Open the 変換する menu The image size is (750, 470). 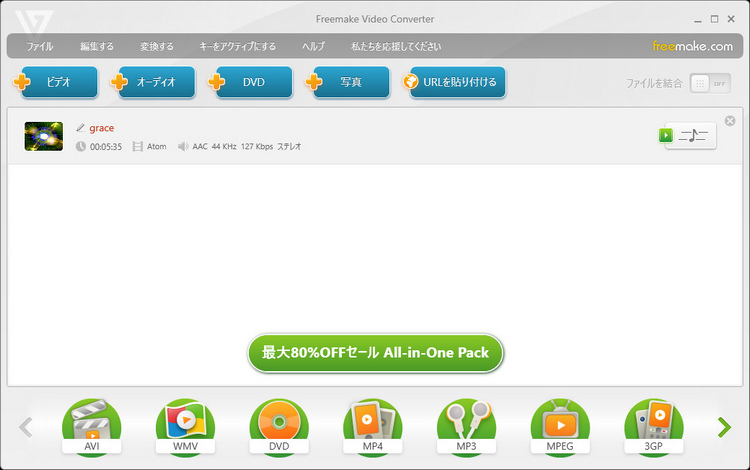click(156, 46)
